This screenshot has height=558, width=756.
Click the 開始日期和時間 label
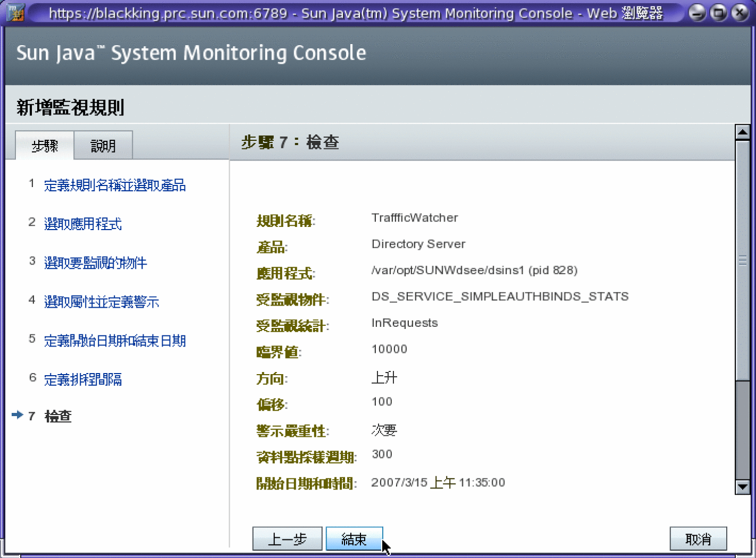tap(306, 484)
